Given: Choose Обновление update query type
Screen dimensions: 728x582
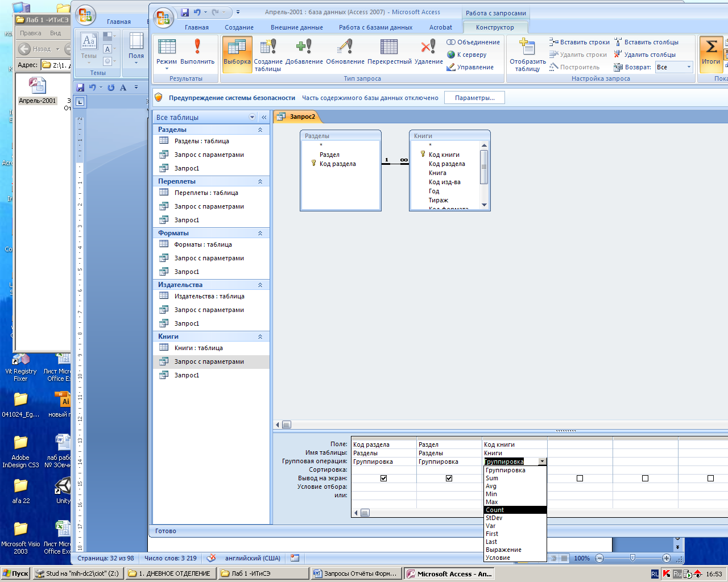Looking at the screenshot, I should [345, 52].
